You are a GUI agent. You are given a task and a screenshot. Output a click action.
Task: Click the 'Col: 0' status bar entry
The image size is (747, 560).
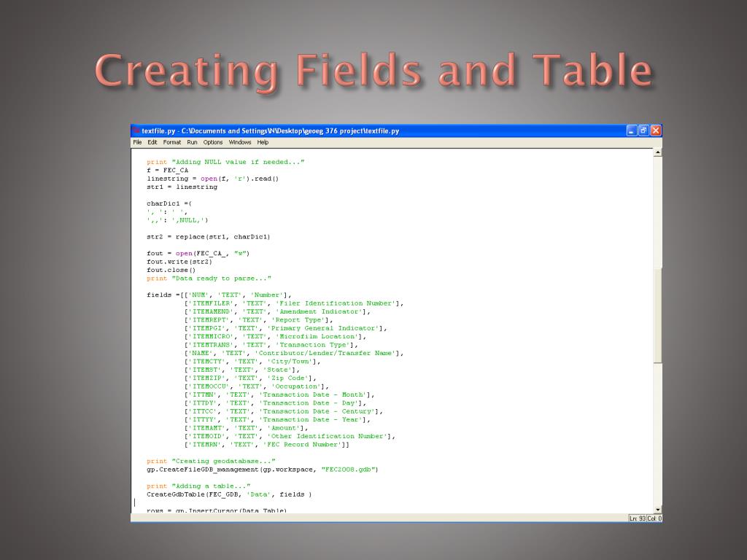click(x=654, y=518)
